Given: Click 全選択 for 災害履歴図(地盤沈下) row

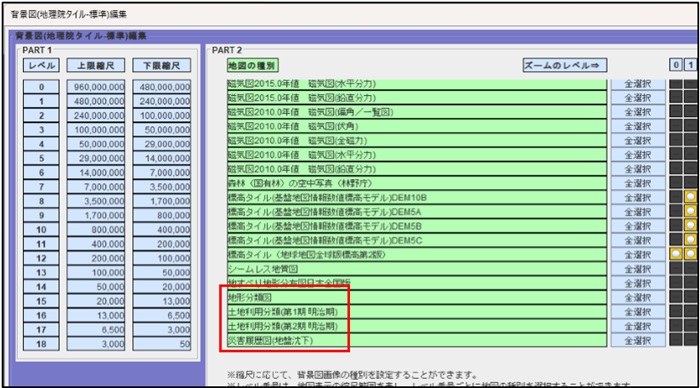Looking at the screenshot, I should (x=638, y=340).
